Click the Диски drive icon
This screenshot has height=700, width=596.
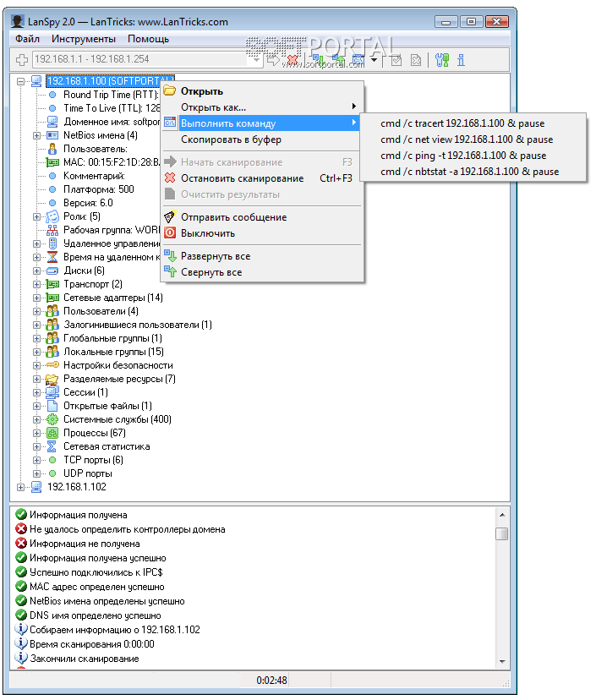tap(52, 271)
